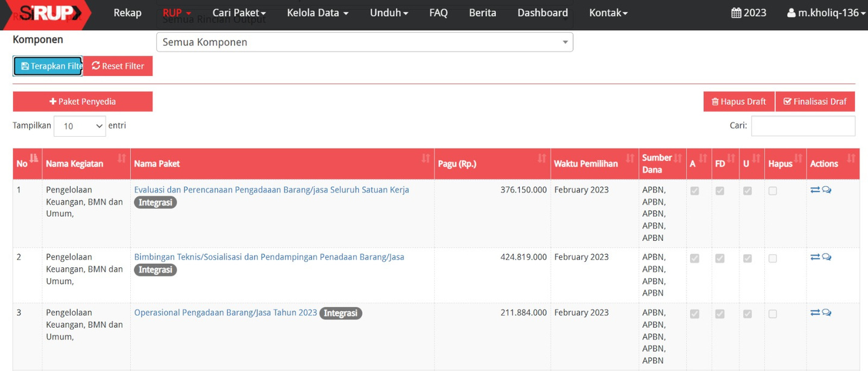The image size is (868, 371).
Task: Tick the Hapus checkbox in row 2
Action: [773, 258]
